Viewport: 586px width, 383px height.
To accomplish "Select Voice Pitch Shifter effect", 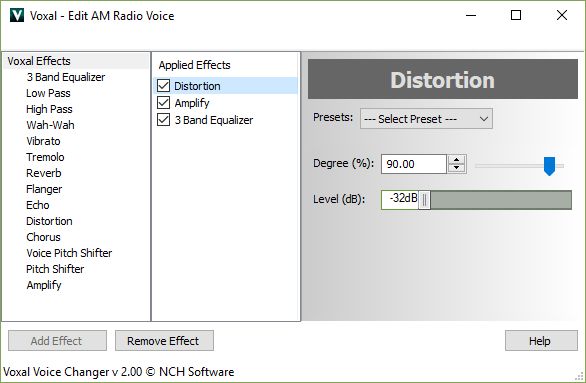I will pyautogui.click(x=69, y=253).
